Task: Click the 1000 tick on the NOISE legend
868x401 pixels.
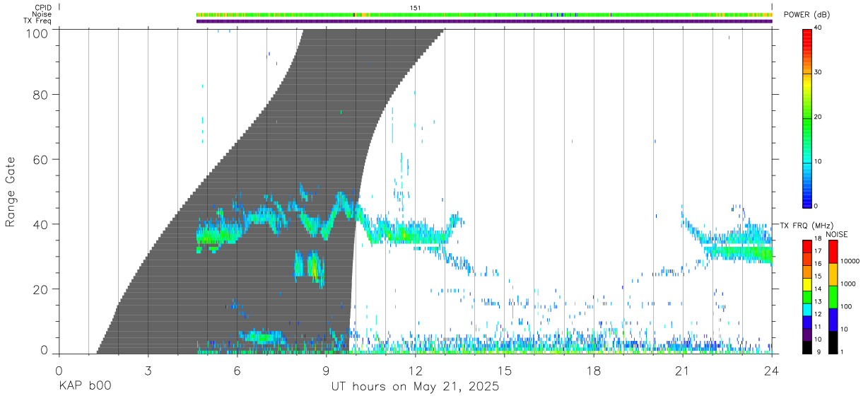Action: [x=849, y=284]
